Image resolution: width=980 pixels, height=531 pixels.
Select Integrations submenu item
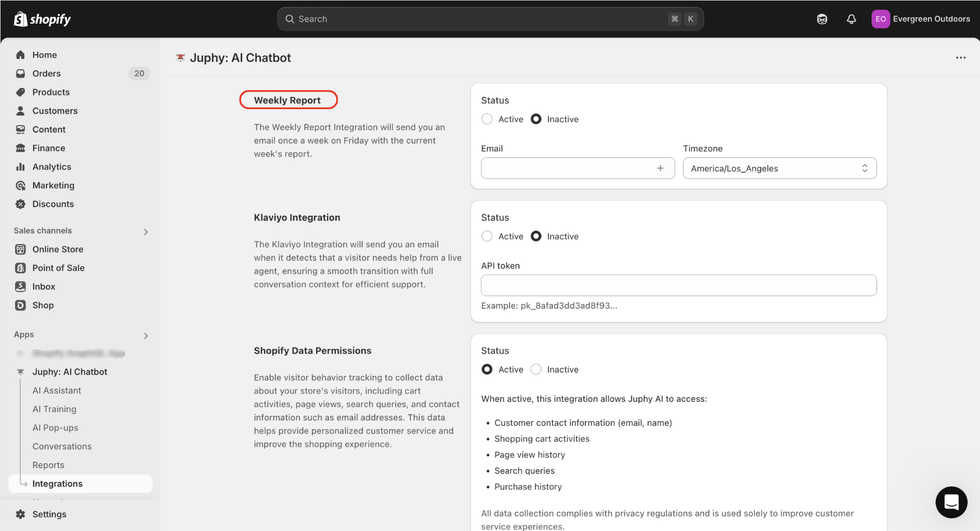pos(80,484)
